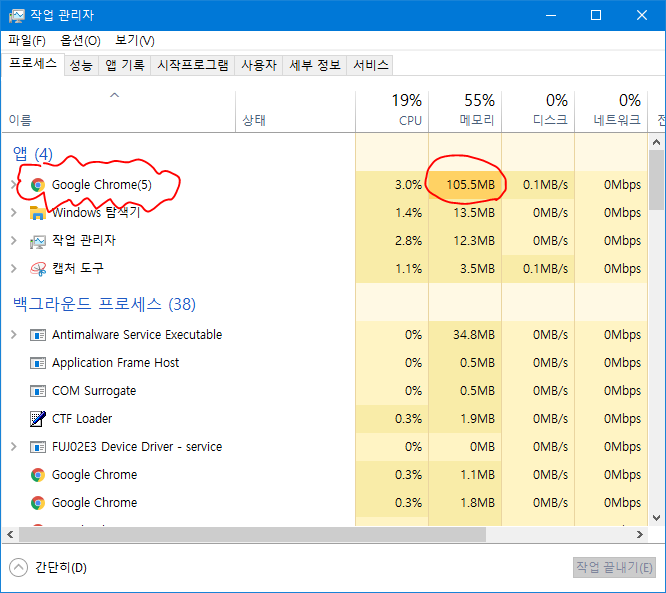
Task: Click the 간단히(D) link
Action: coord(61,568)
